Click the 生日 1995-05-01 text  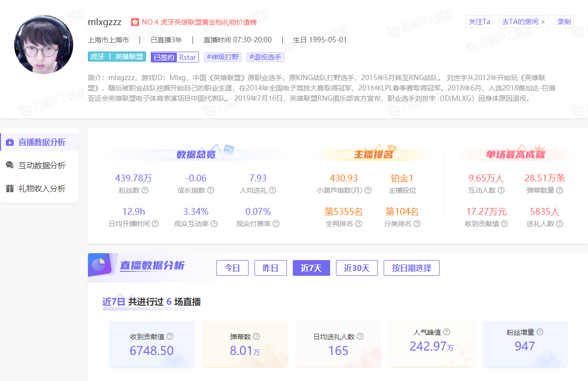[320, 40]
